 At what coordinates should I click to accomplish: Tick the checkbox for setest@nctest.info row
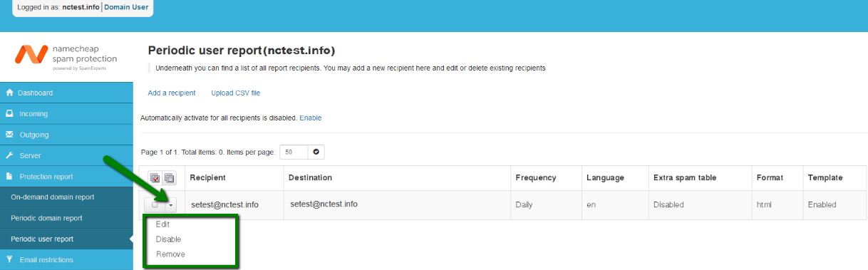(x=155, y=205)
